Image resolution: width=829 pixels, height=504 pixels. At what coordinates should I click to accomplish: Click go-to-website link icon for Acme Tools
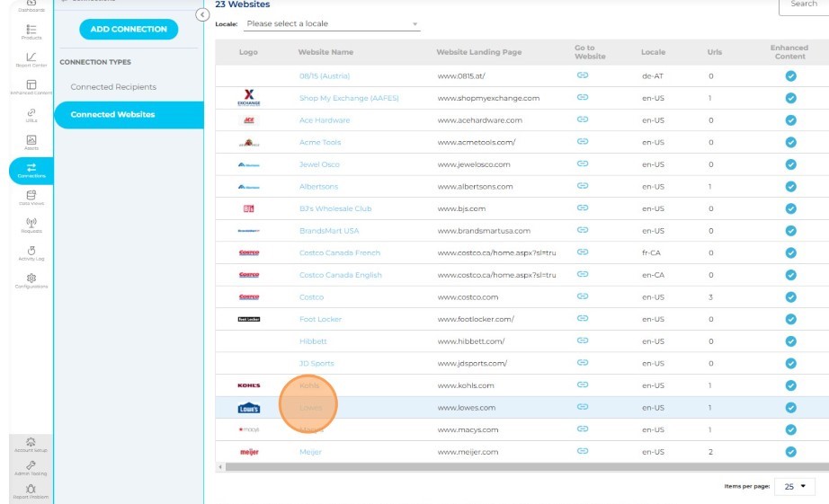582,142
